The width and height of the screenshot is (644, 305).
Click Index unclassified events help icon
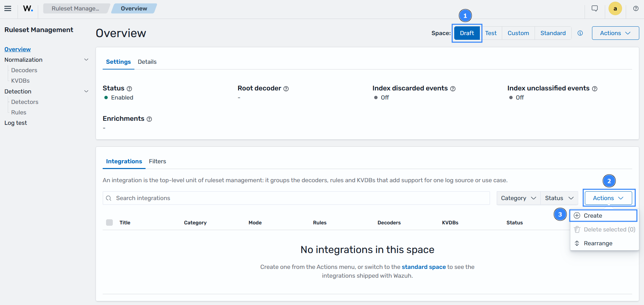(595, 89)
